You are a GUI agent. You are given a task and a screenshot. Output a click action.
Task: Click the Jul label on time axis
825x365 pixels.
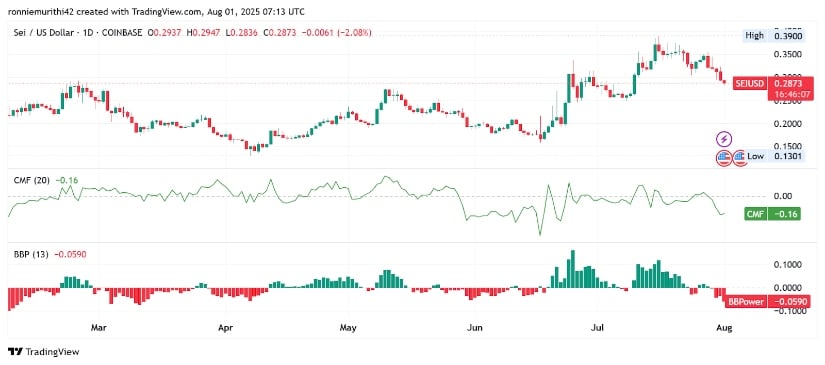[x=598, y=328]
